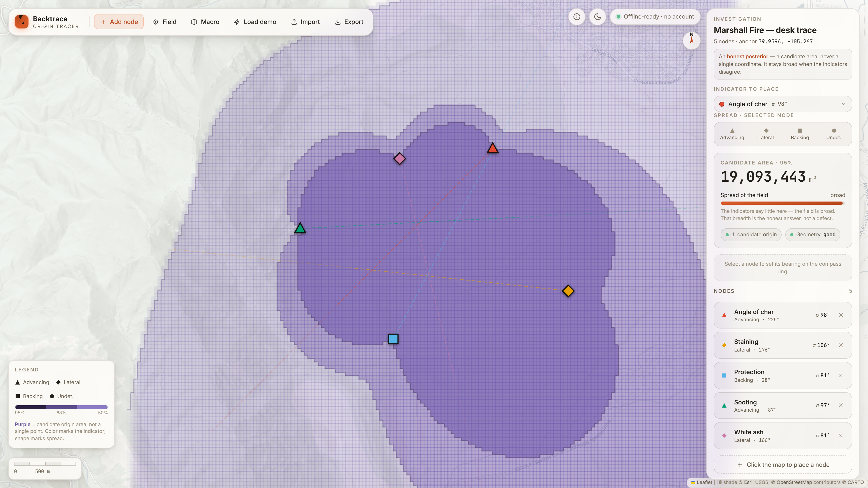Viewport: 868px width, 488px height.
Task: Click the Marshall Fire — desk trace title
Action: (x=765, y=30)
